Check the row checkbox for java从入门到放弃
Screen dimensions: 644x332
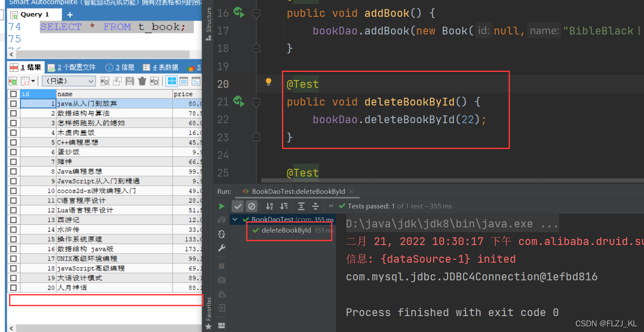(13, 103)
